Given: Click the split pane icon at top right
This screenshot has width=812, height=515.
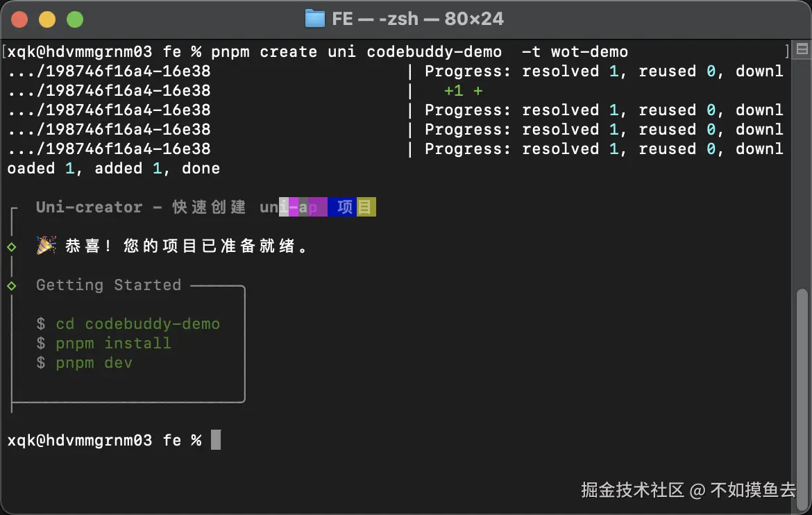Looking at the screenshot, I should point(802,49).
